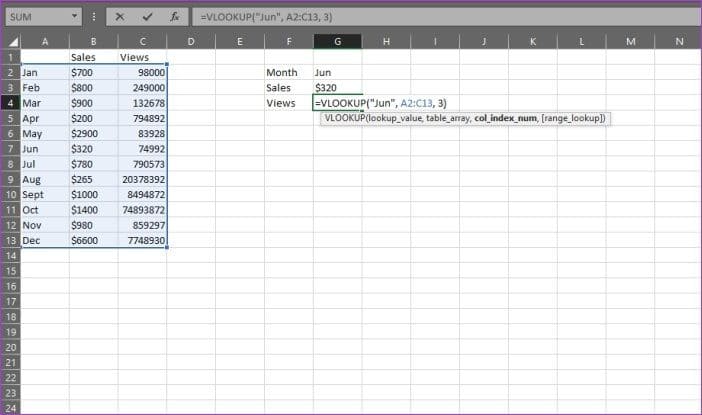The image size is (702, 415).
Task: Select row 4 header
Action: tap(10, 103)
